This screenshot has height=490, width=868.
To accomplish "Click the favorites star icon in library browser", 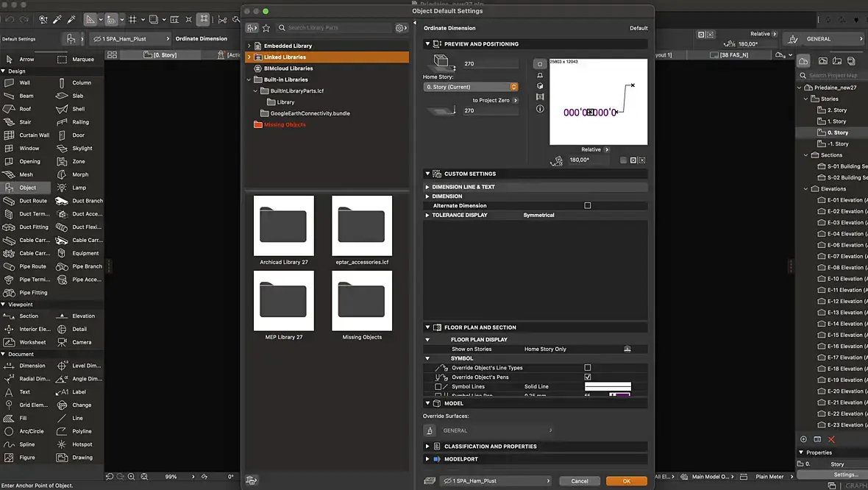I will pos(266,28).
